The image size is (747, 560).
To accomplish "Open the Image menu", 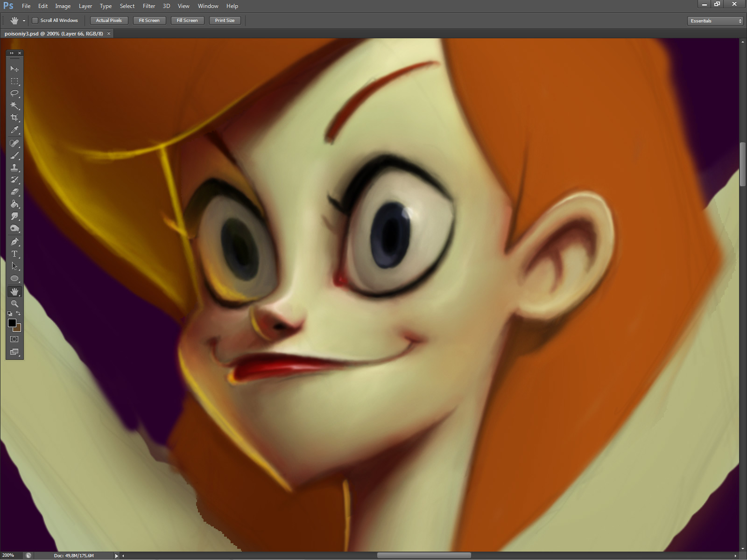I will pyautogui.click(x=63, y=6).
